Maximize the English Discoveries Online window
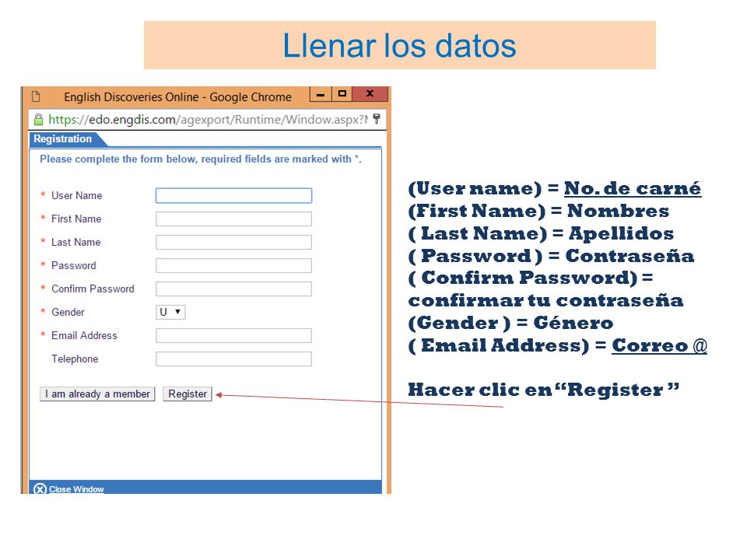 pos(342,93)
